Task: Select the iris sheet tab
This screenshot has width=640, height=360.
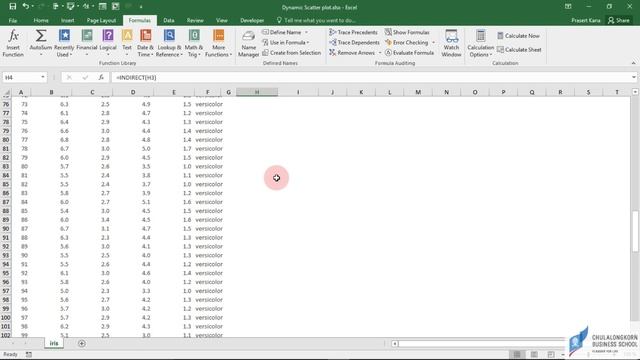Action: pos(54,343)
